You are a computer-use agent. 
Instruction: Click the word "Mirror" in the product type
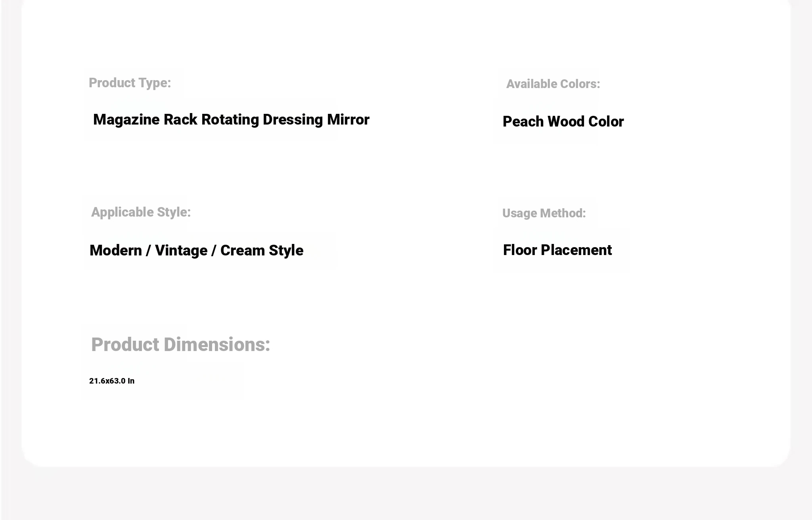[x=348, y=120]
